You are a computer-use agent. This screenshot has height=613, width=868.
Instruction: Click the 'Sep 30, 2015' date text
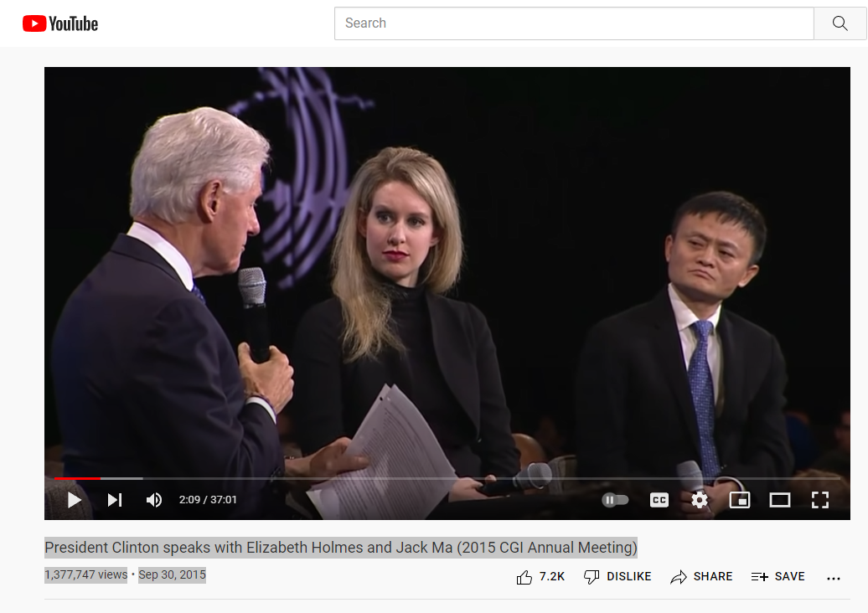(x=172, y=574)
